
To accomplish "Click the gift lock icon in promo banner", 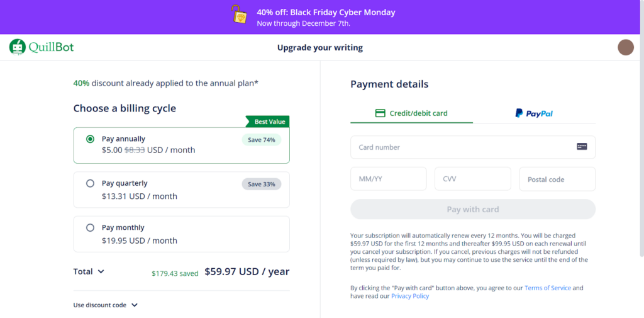I will (x=239, y=15).
